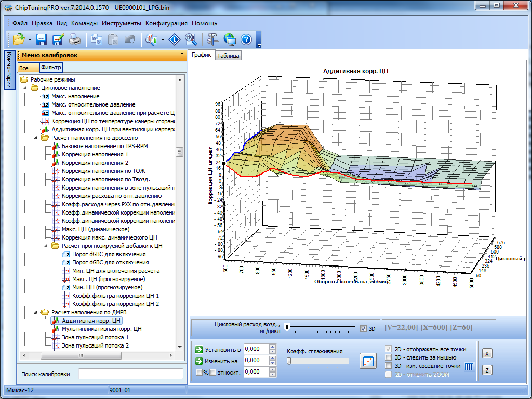532x399 pixels.
Task: Check the 'относит.' checkbox
Action: (212, 372)
